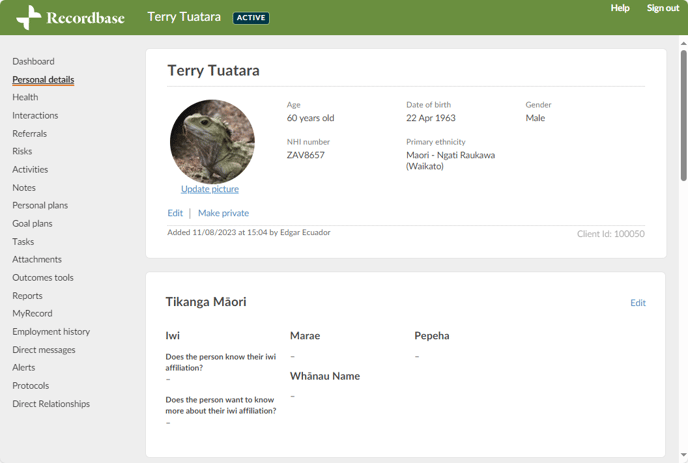Image resolution: width=688 pixels, height=463 pixels.
Task: Open the Risks page
Action: point(22,151)
